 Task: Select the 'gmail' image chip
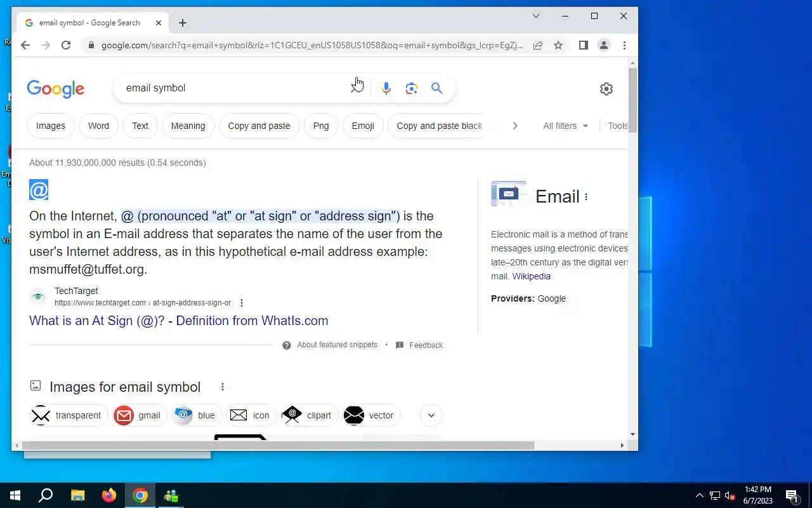140,415
